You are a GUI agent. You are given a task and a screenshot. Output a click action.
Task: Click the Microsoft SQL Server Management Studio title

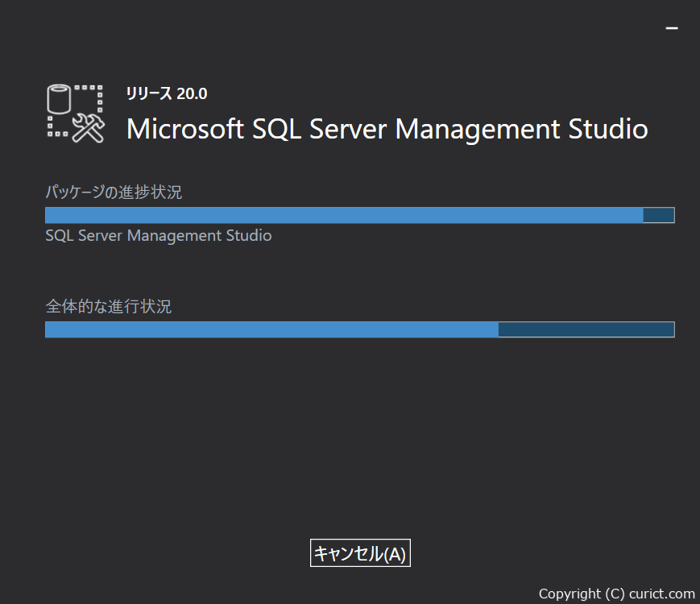387,130
